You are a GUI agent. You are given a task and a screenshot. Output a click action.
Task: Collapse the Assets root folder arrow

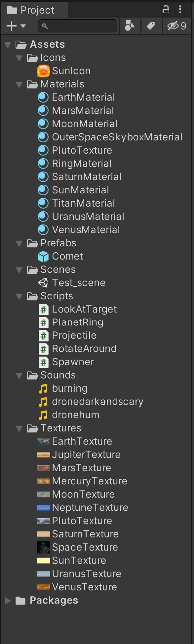(8, 45)
